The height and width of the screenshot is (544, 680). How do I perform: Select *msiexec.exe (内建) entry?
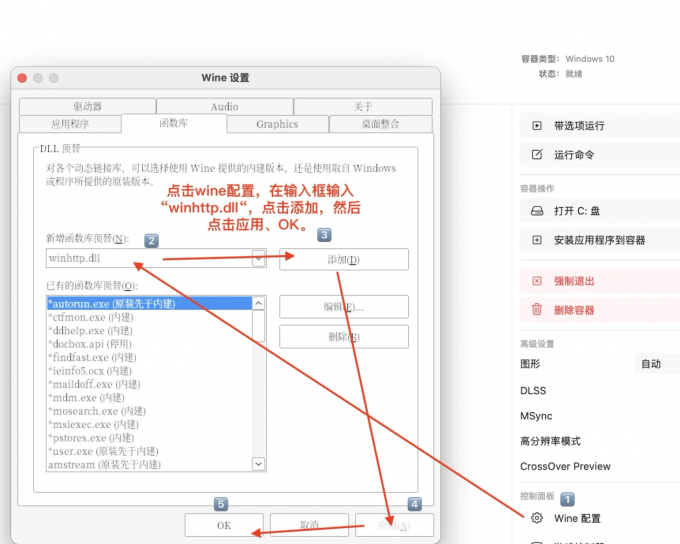(x=149, y=424)
